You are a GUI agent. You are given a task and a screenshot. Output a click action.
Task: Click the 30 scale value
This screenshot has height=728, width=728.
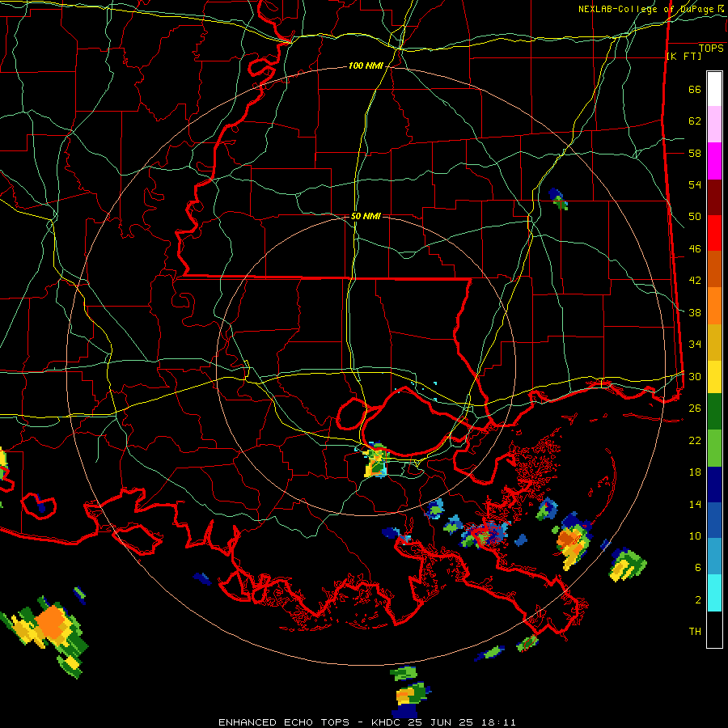click(x=695, y=376)
